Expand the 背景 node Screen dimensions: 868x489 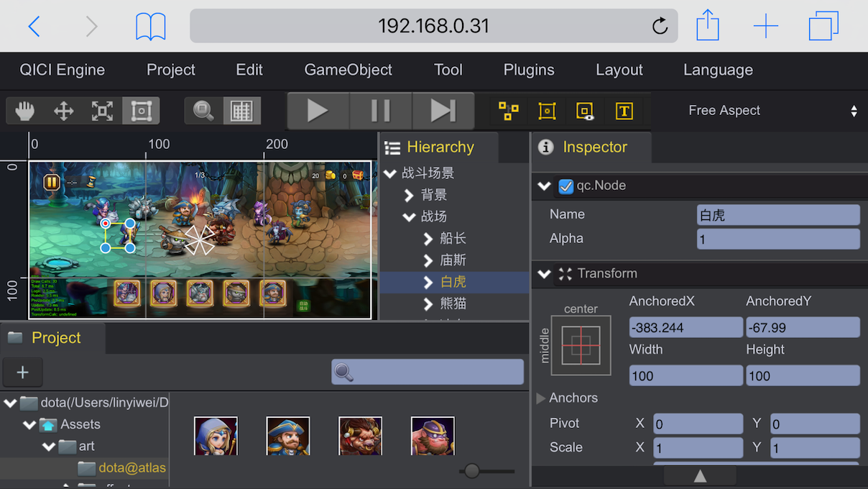tap(409, 195)
